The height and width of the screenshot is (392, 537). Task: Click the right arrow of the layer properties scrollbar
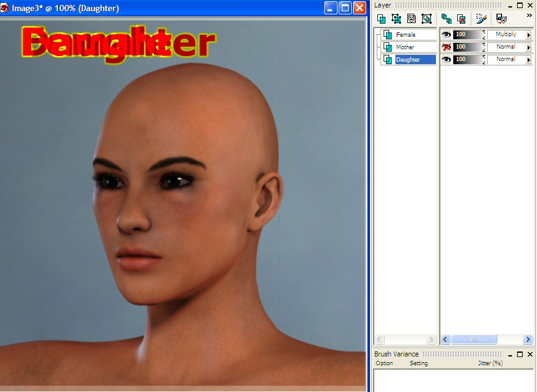click(528, 339)
